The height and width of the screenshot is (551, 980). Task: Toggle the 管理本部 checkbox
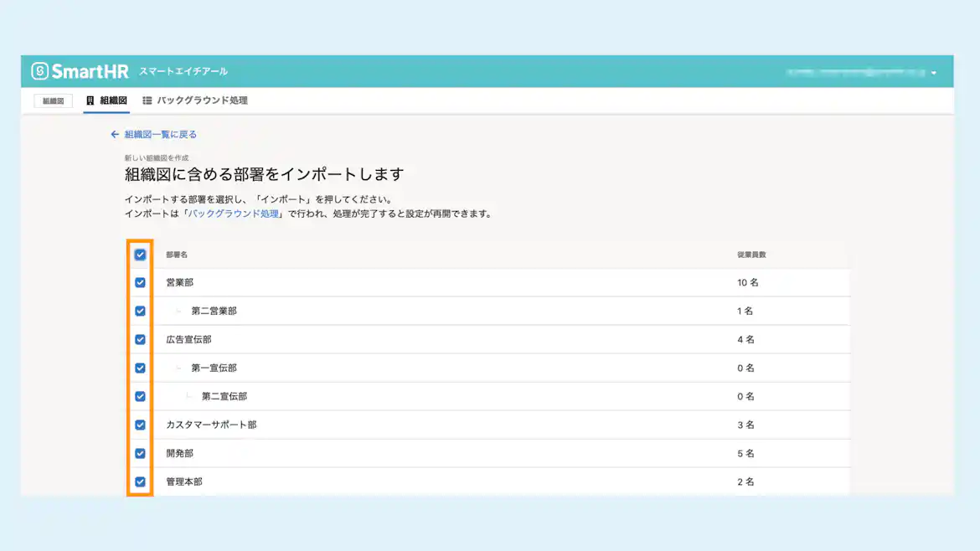pyautogui.click(x=141, y=481)
